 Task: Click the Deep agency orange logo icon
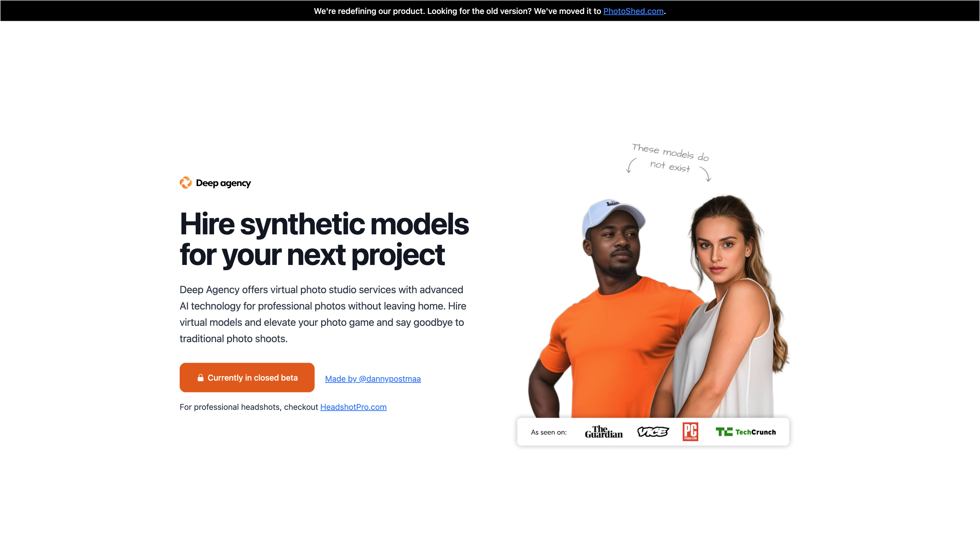pos(186,183)
